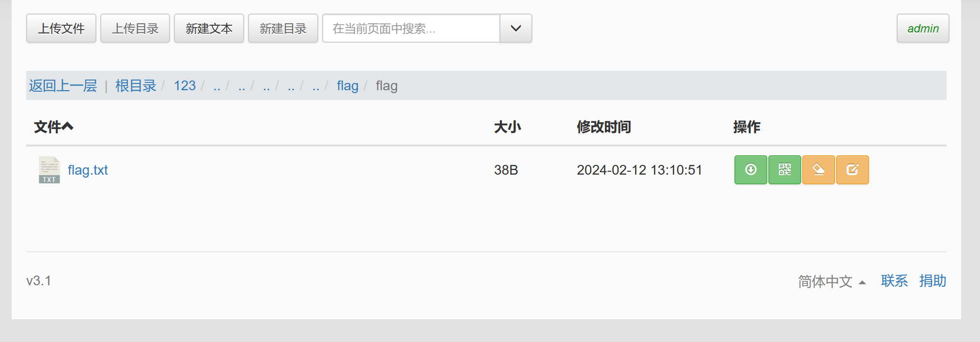This screenshot has width=980, height=342.
Task: Sort by 修改时间 column header
Action: (604, 127)
